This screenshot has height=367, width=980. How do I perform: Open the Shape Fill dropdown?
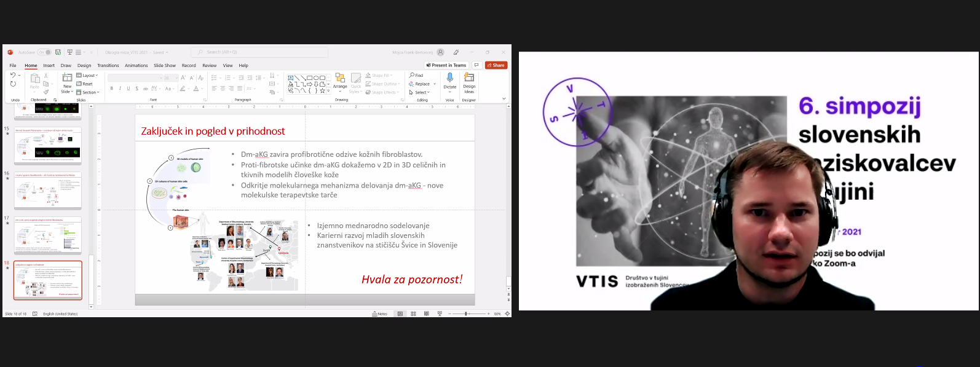click(x=378, y=76)
